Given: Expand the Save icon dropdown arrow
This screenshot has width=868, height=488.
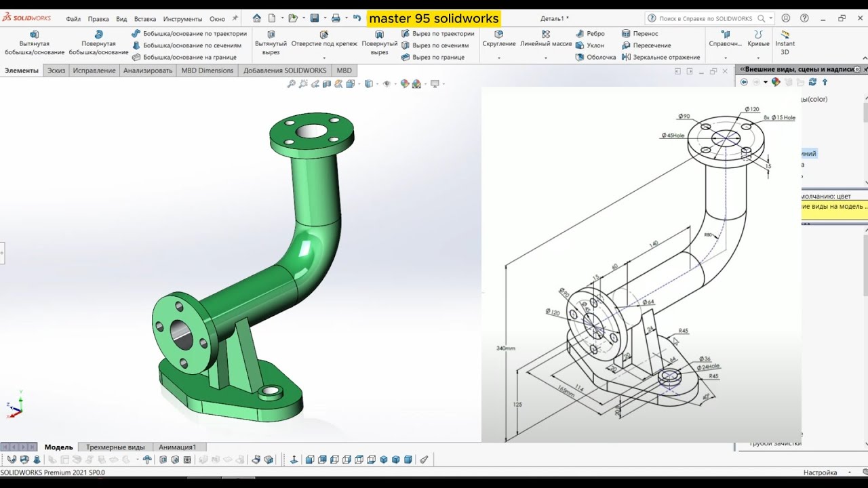Looking at the screenshot, I should coord(325,18).
